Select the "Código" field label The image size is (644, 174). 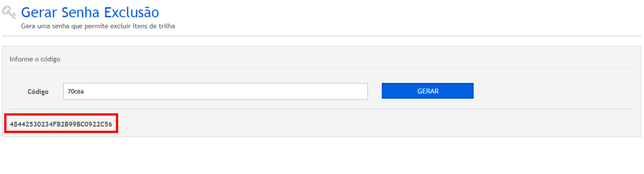[x=38, y=92]
